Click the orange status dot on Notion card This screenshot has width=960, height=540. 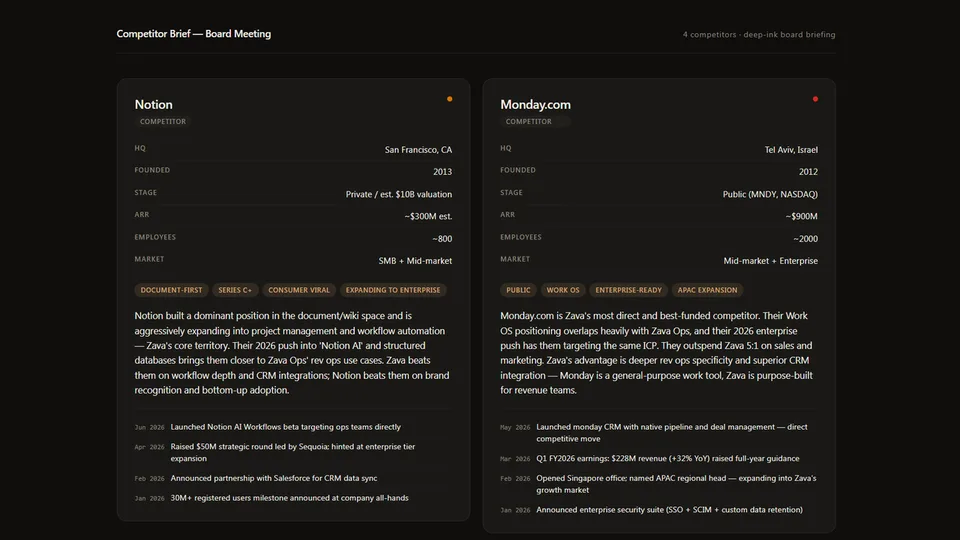(x=449, y=99)
